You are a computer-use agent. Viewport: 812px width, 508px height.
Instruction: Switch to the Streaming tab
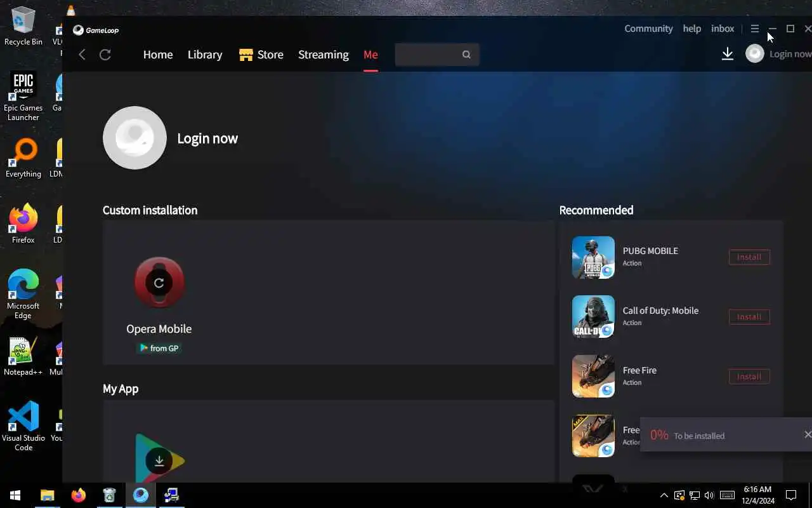point(324,55)
